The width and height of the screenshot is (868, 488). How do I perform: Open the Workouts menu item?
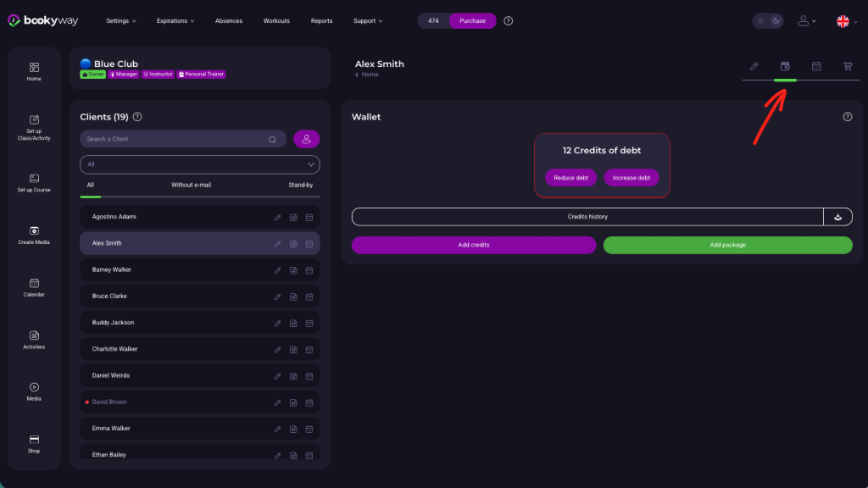click(x=276, y=21)
